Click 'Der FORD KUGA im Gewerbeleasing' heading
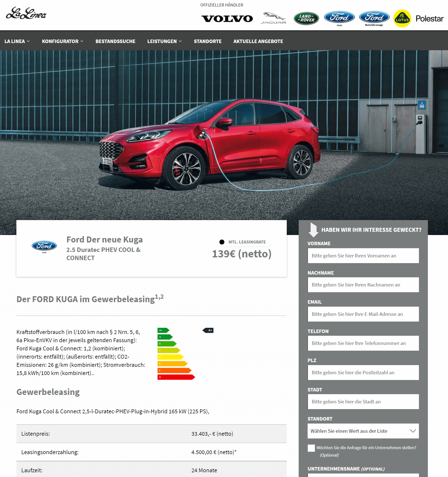This screenshot has width=448, height=477. click(90, 298)
